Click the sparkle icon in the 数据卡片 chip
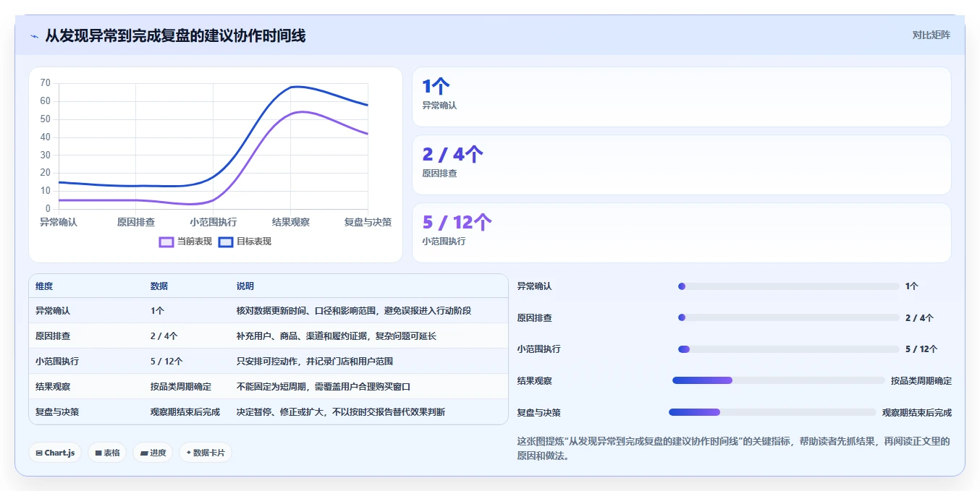 (189, 453)
